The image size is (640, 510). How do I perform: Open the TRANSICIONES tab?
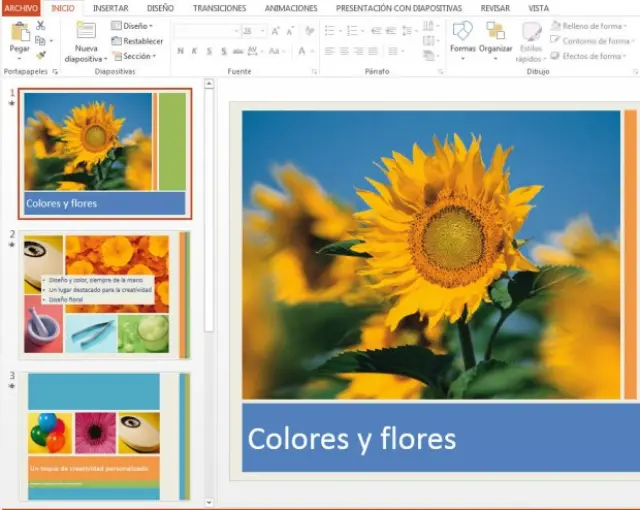(219, 8)
